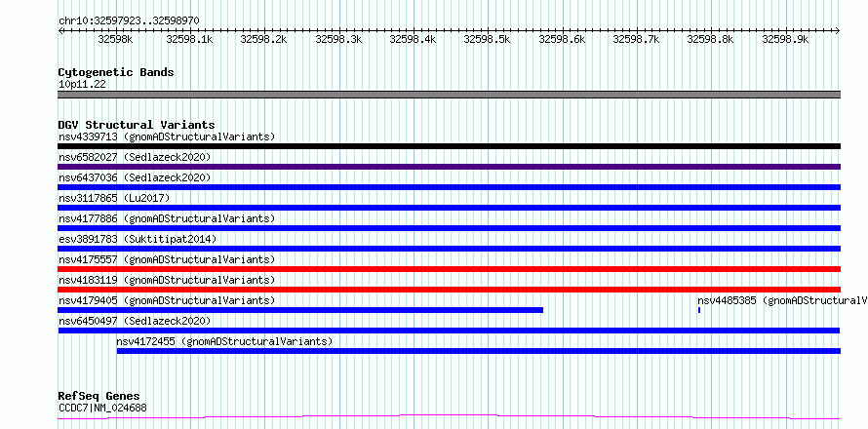
Task: Open the nsv4175557 variant label
Action: pyautogui.click(x=167, y=259)
